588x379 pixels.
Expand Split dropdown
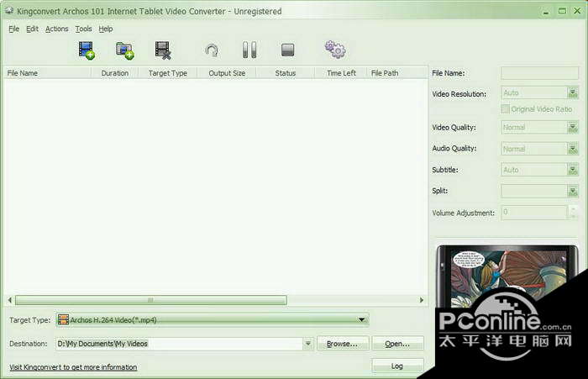point(572,192)
